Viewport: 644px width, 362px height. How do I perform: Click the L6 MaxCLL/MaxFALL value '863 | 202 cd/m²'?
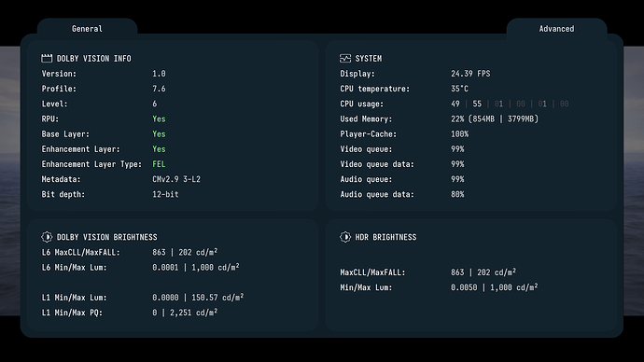tap(185, 252)
